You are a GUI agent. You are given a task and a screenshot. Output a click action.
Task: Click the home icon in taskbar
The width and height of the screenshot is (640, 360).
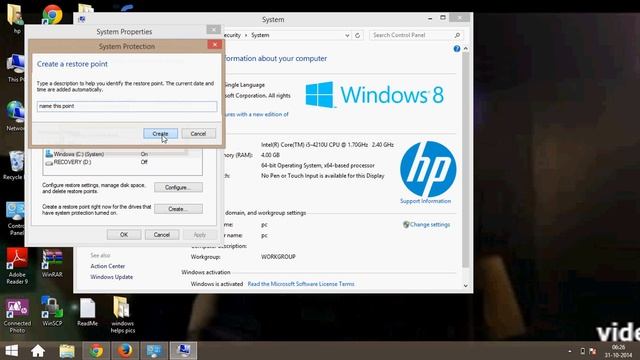[38, 351]
